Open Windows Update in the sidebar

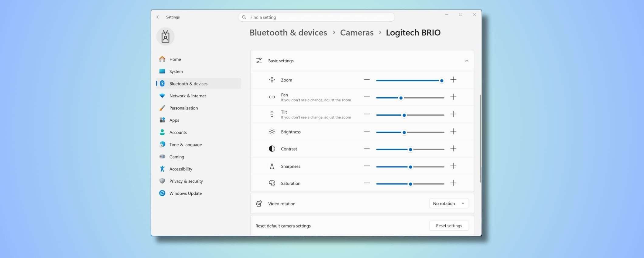tap(185, 193)
